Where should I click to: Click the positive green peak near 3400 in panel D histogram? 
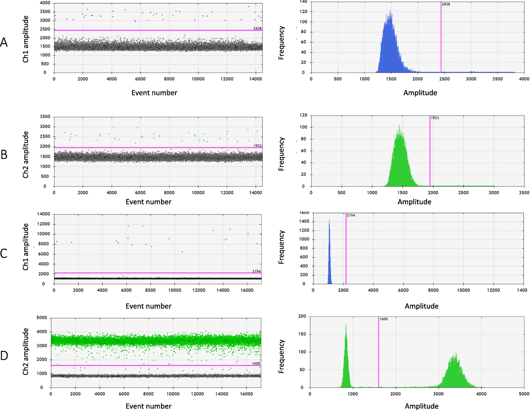click(x=455, y=374)
